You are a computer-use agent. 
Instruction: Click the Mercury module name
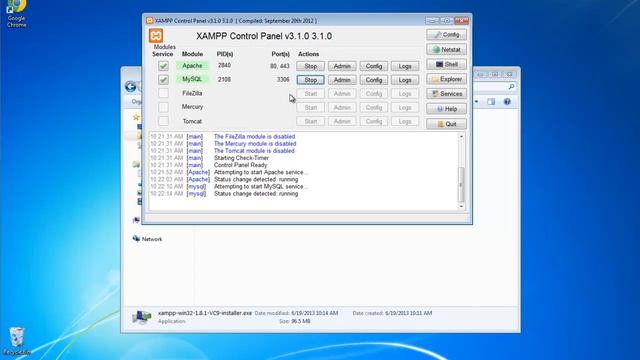192,107
